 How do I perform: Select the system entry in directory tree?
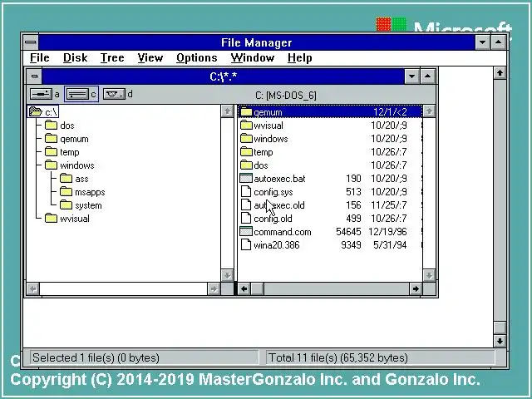point(88,205)
